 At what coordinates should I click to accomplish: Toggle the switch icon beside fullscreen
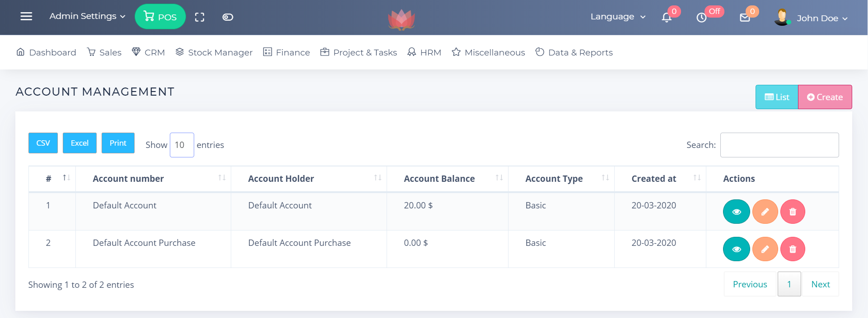point(228,17)
